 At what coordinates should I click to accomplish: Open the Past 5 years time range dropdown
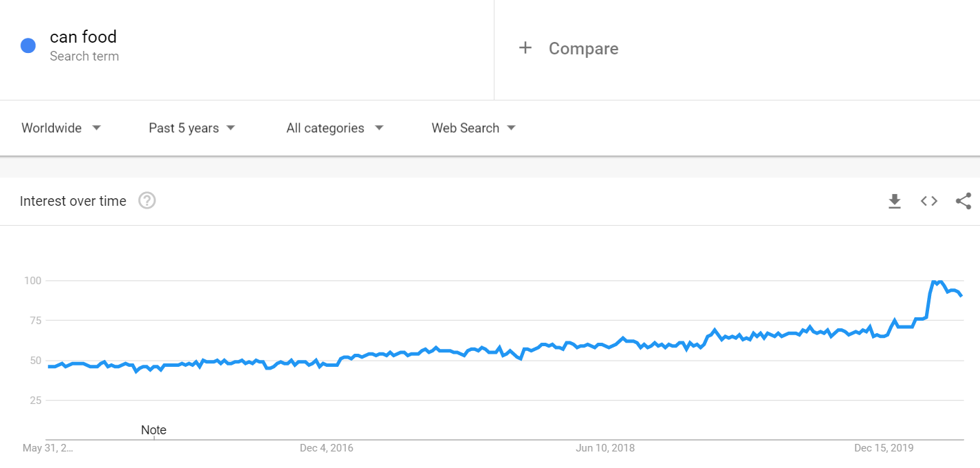tap(192, 128)
